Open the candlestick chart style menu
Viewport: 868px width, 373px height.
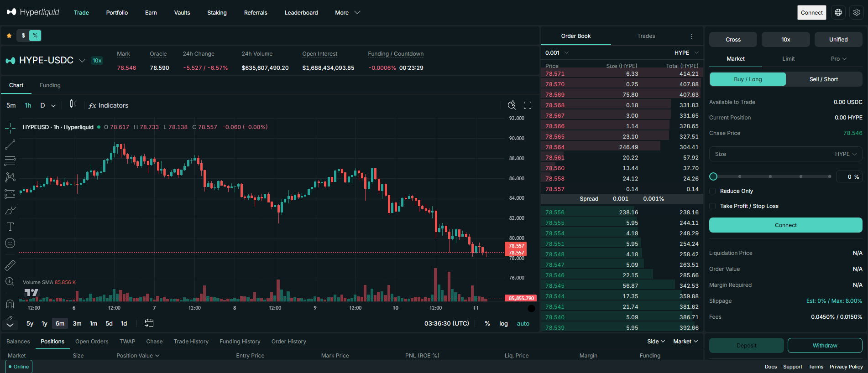(73, 104)
